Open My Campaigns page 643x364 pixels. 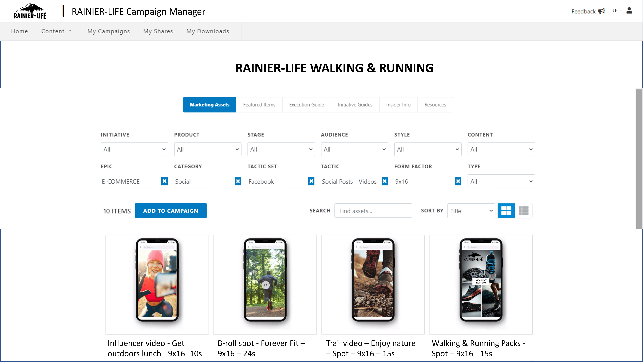[x=109, y=31]
